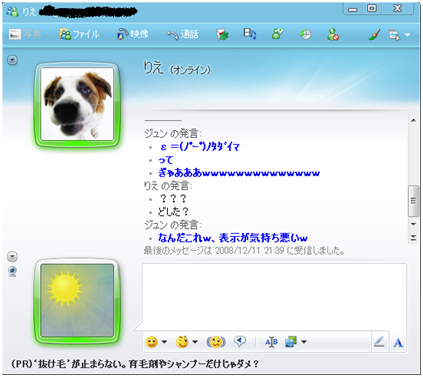Open the games and activities icon
Viewport: 423px width, 377px height.
click(223, 34)
